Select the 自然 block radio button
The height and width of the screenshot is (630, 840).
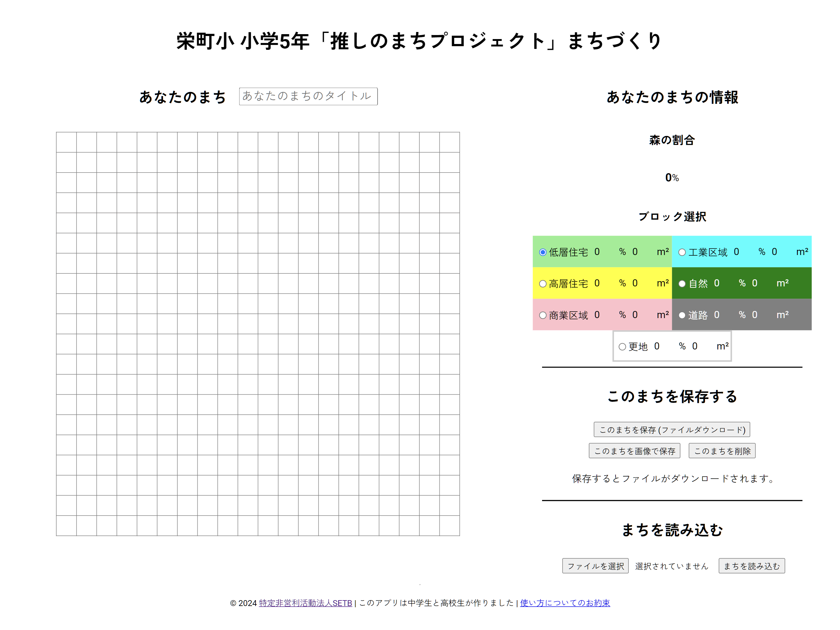(x=682, y=284)
